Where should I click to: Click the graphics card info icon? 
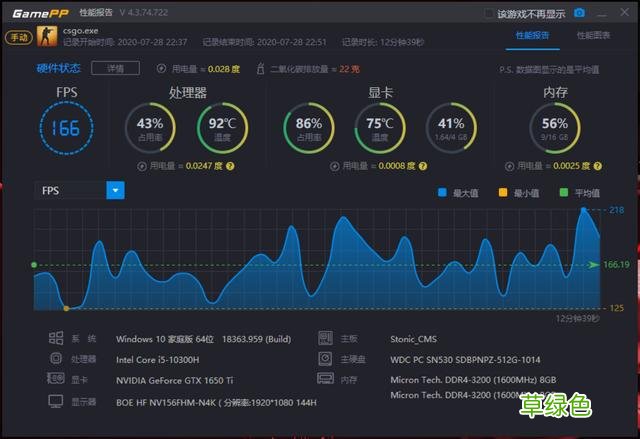(x=56, y=378)
